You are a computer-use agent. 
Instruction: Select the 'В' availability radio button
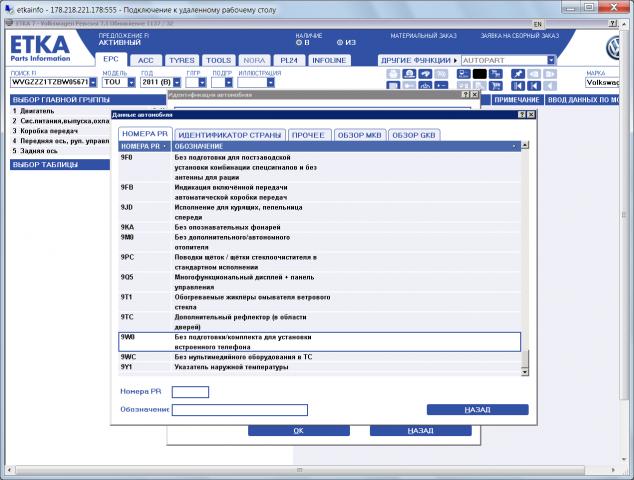(299, 42)
